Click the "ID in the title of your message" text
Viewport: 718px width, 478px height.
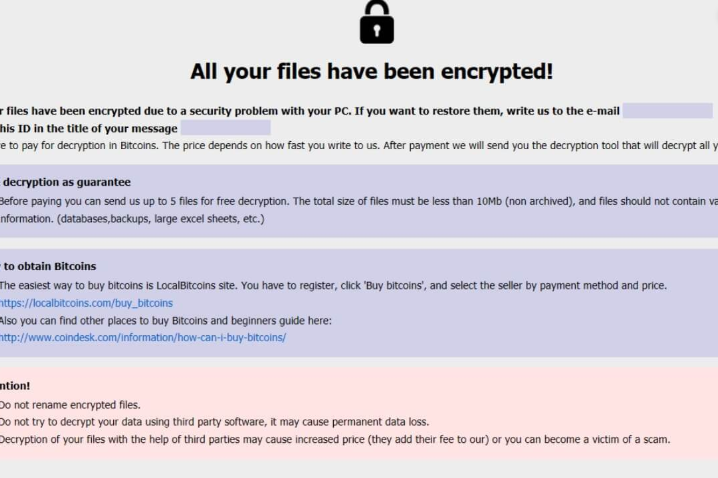coord(90,128)
